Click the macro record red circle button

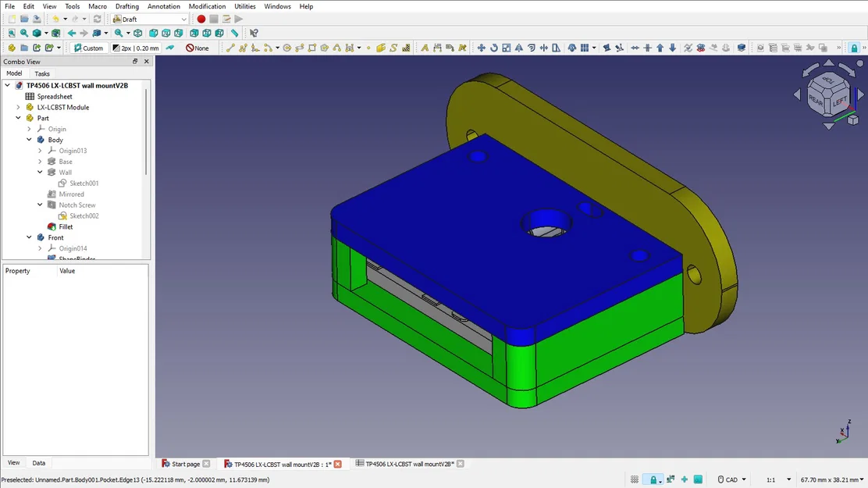(201, 19)
